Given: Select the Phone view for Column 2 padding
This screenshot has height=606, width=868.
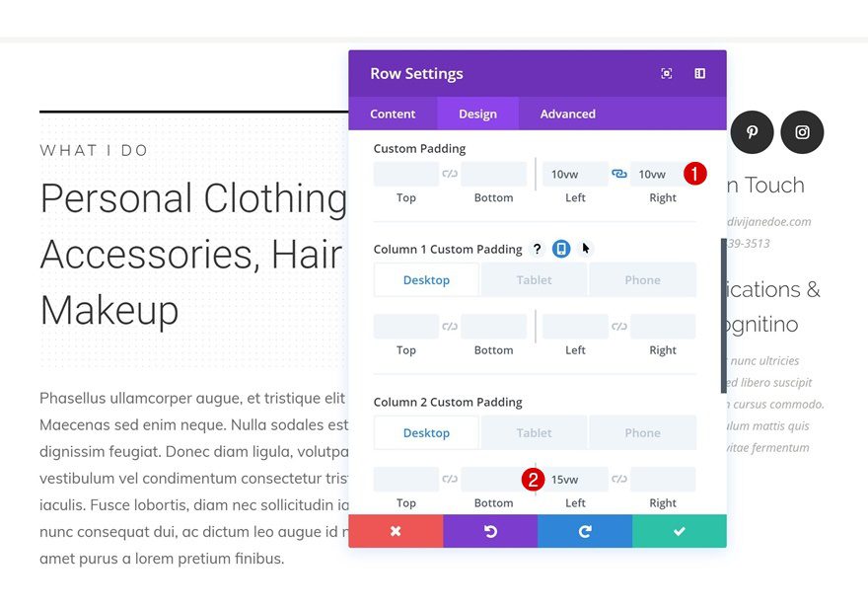Looking at the screenshot, I should 642,432.
